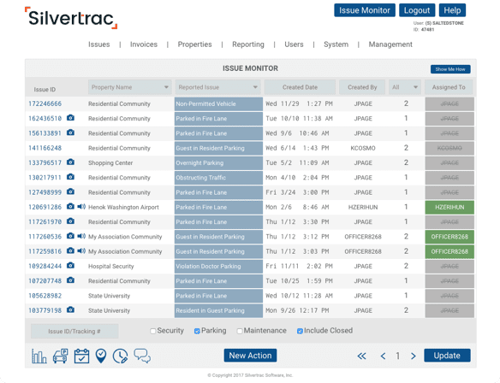View camera photo for issue 117261970
Image resolution: width=500 pixels, height=383 pixels.
point(70,221)
